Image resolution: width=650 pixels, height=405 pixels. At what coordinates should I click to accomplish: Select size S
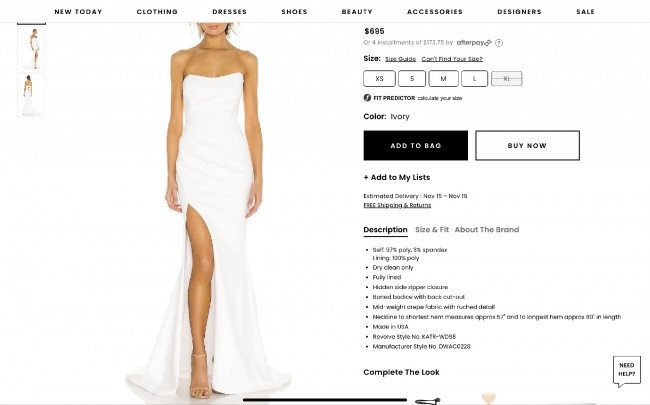[x=412, y=79]
